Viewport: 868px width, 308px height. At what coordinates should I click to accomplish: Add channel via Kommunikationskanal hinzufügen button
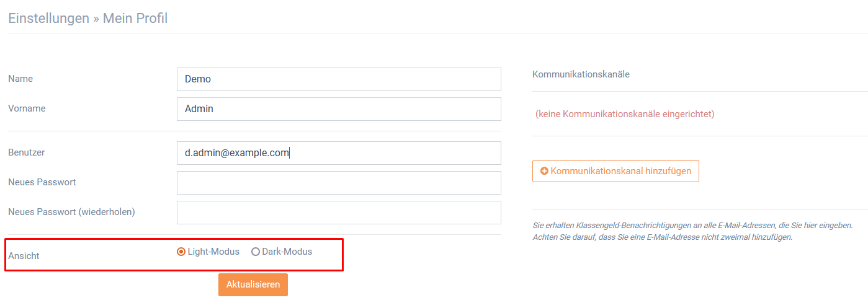(615, 171)
